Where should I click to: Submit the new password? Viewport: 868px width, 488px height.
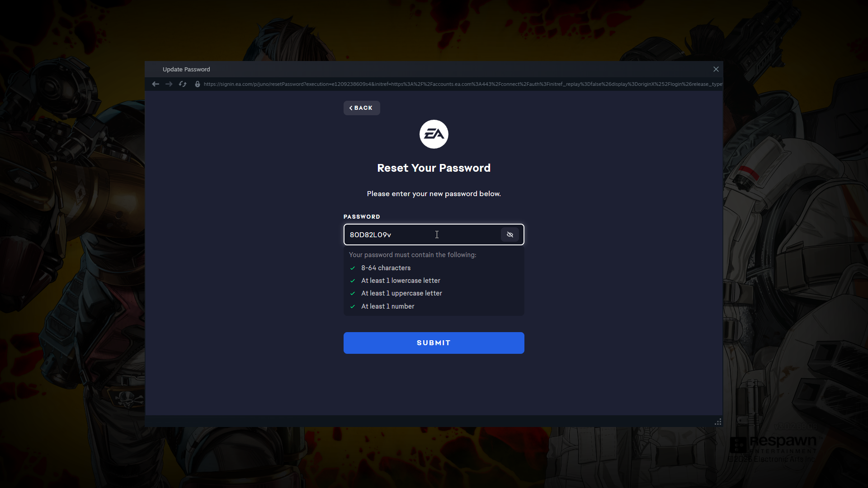(434, 343)
